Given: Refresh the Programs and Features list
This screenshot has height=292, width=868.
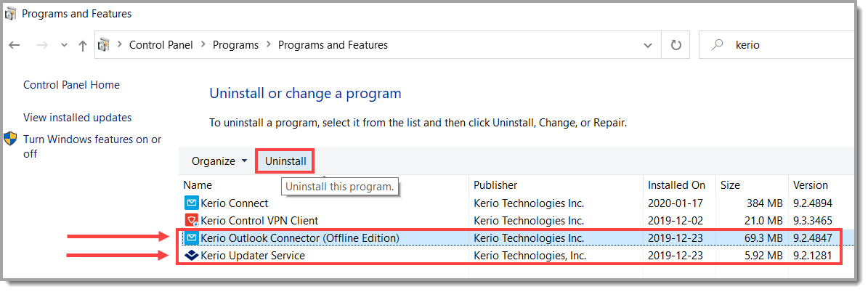Looking at the screenshot, I should [x=676, y=45].
